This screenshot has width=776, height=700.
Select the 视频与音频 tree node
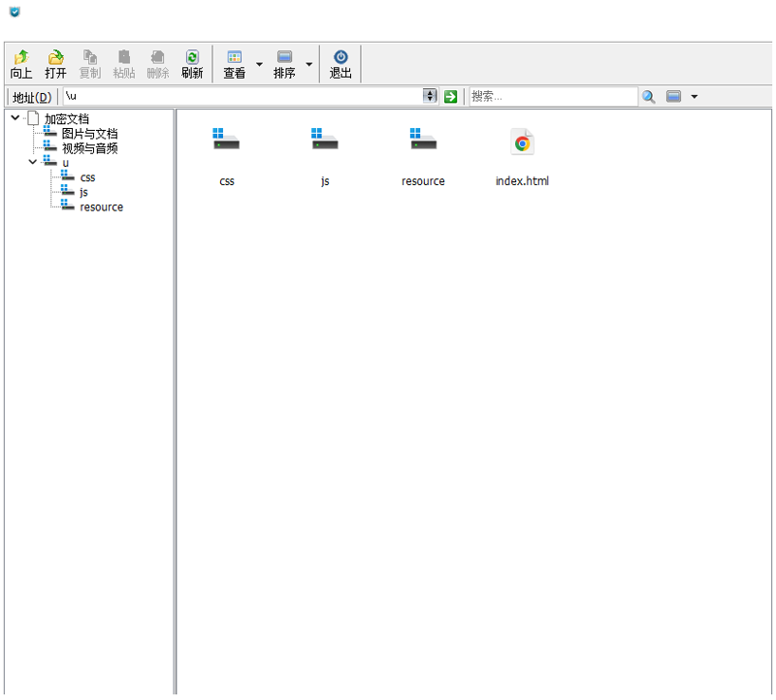coord(89,148)
